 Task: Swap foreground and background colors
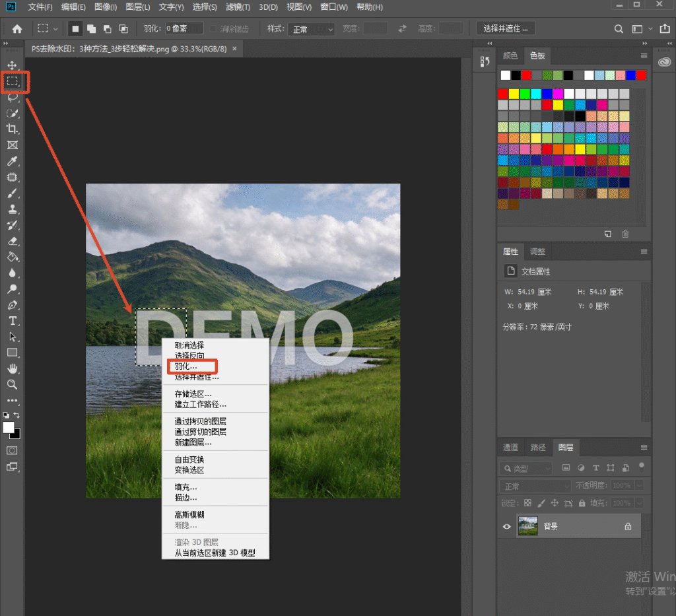[x=17, y=415]
